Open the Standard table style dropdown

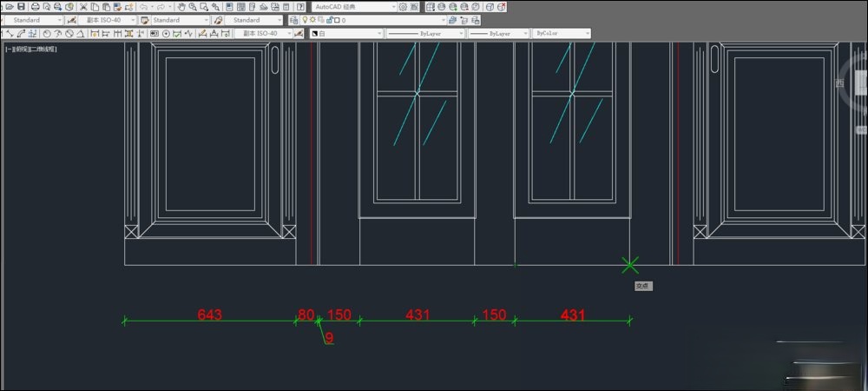(x=181, y=20)
